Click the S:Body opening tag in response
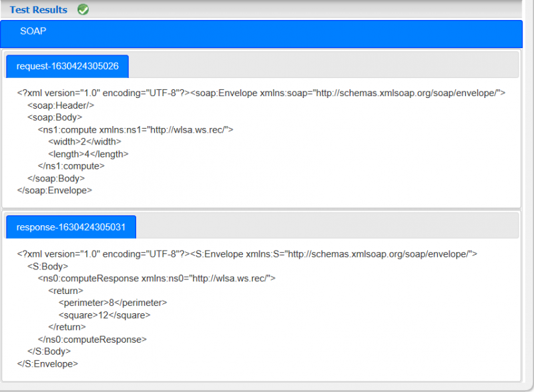Viewport: 534px width, 392px height. 47,266
